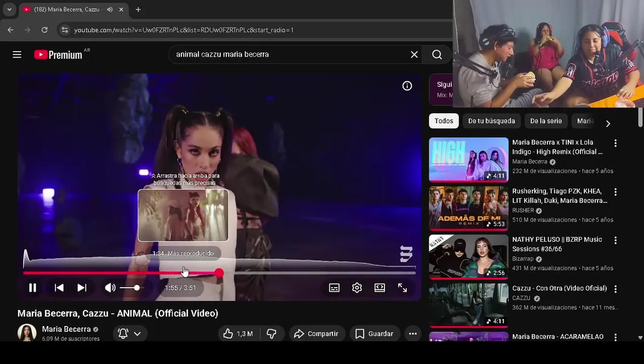
Task: Click the red progress bar scrubber
Action: [219, 273]
